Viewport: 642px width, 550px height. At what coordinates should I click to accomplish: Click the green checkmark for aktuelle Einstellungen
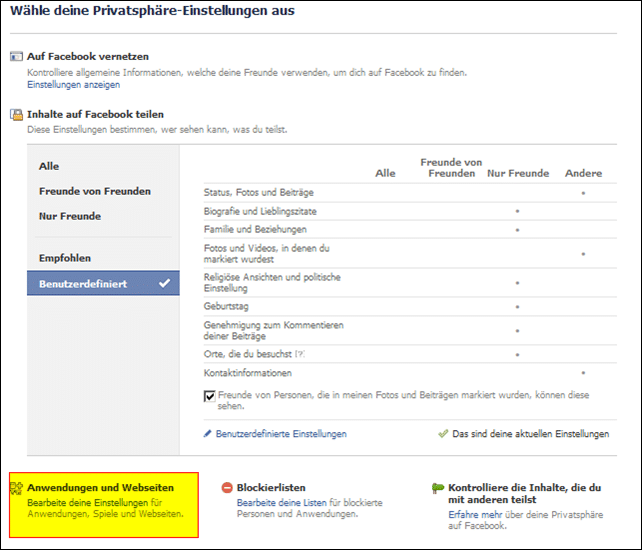click(443, 434)
